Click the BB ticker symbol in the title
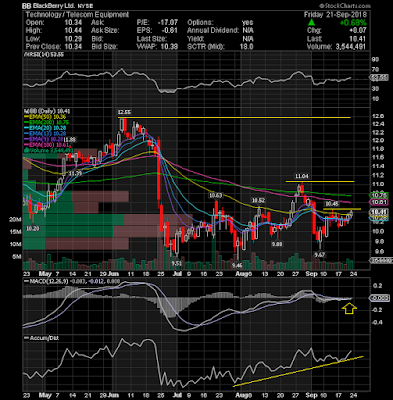Image resolution: width=393 pixels, height=400 pixels. [26, 6]
